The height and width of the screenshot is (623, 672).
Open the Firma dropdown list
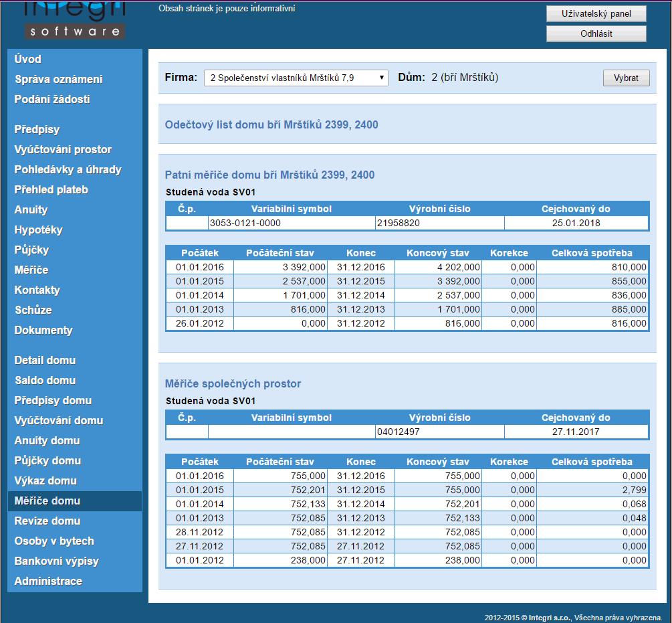(296, 78)
